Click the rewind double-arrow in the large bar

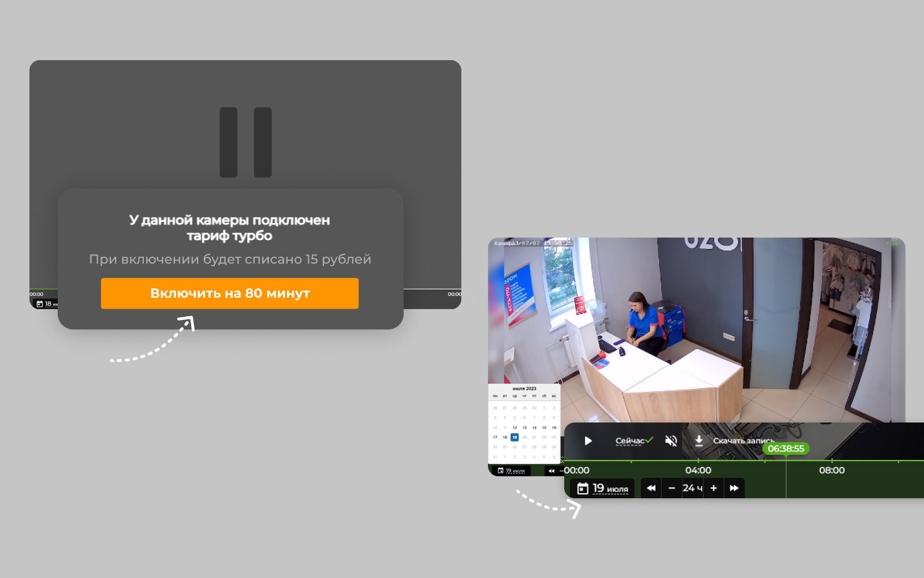click(x=651, y=488)
